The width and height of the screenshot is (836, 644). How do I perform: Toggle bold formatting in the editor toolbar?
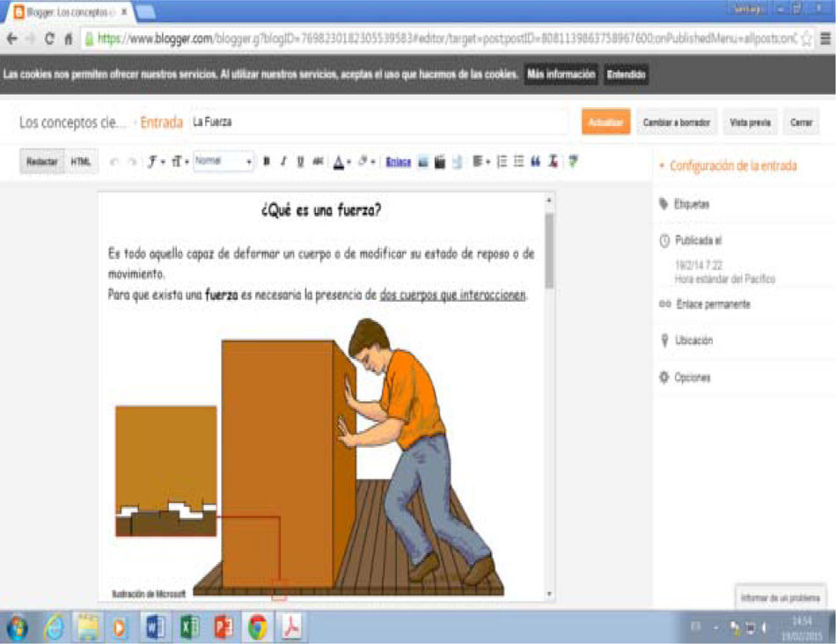[267, 162]
